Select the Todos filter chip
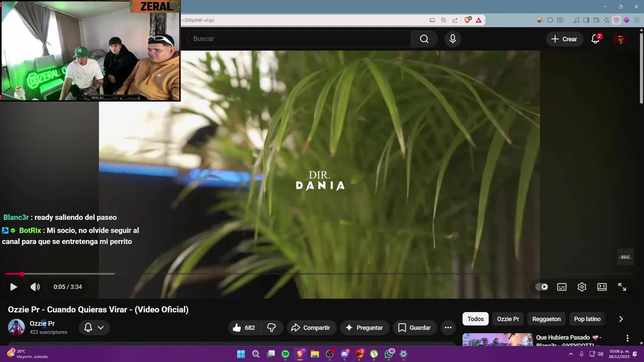 [x=475, y=319]
